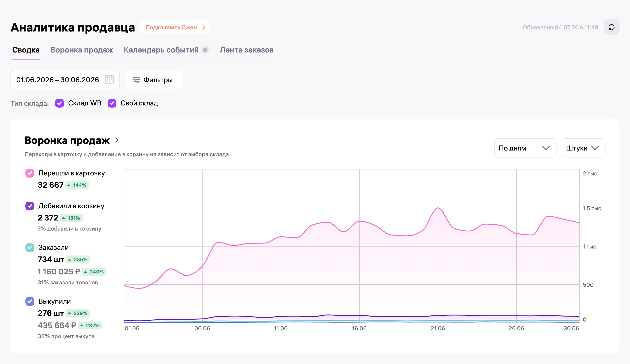Toggle the Добавили в корзину series checkbox
This screenshot has width=630, height=364.
click(x=30, y=206)
